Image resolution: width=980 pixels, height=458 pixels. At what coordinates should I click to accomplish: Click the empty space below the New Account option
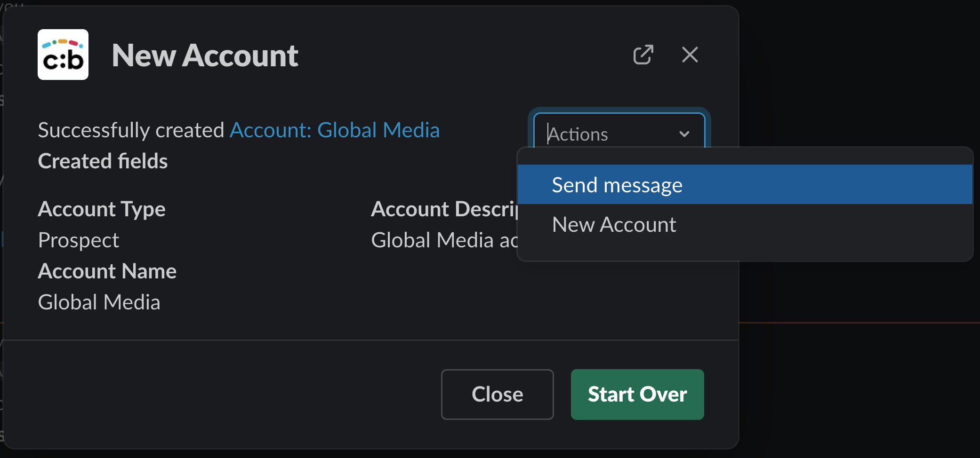[x=744, y=250]
